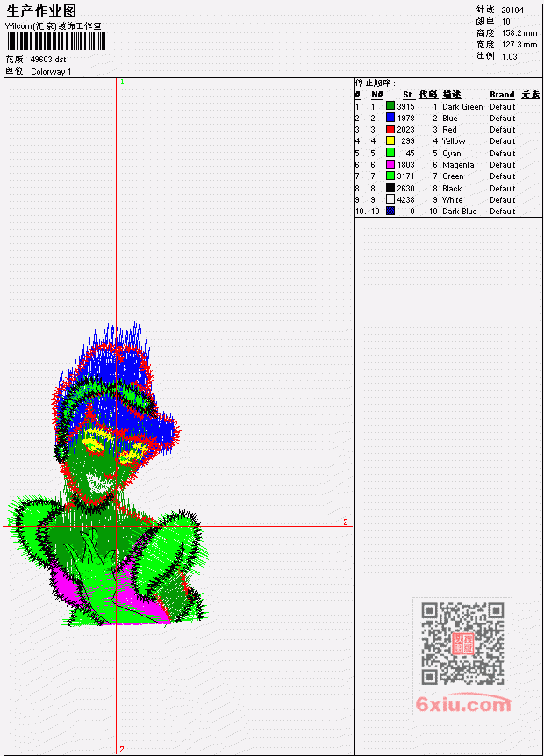544x756 pixels.
Task: Click stitch count 2023 for Red
Action: tap(405, 130)
